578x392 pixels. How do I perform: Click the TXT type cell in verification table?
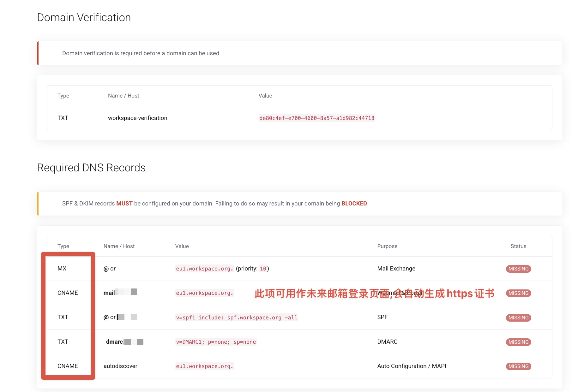63,118
